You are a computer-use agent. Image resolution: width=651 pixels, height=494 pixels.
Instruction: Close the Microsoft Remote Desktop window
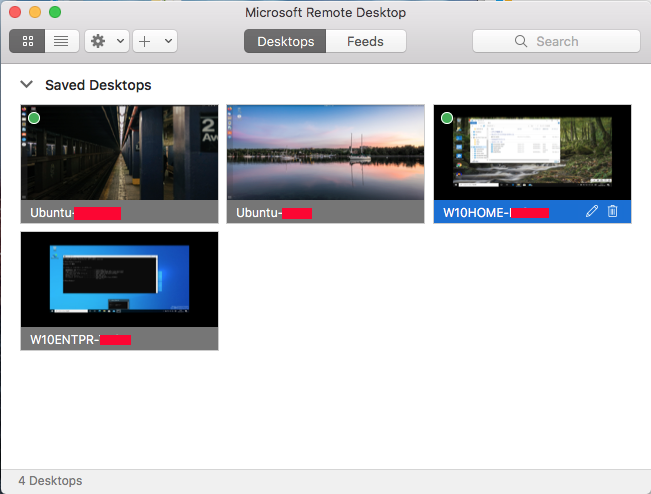pyautogui.click(x=15, y=12)
